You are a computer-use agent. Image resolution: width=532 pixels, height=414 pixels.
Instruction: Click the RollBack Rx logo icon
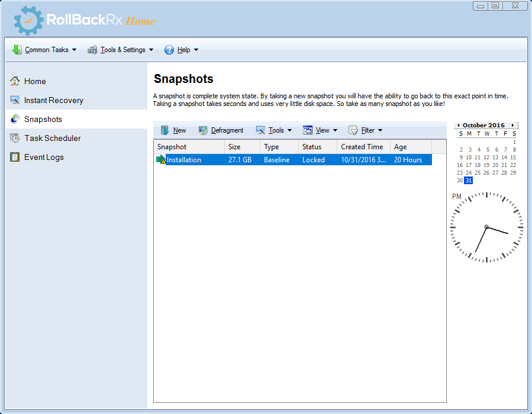tap(26, 20)
